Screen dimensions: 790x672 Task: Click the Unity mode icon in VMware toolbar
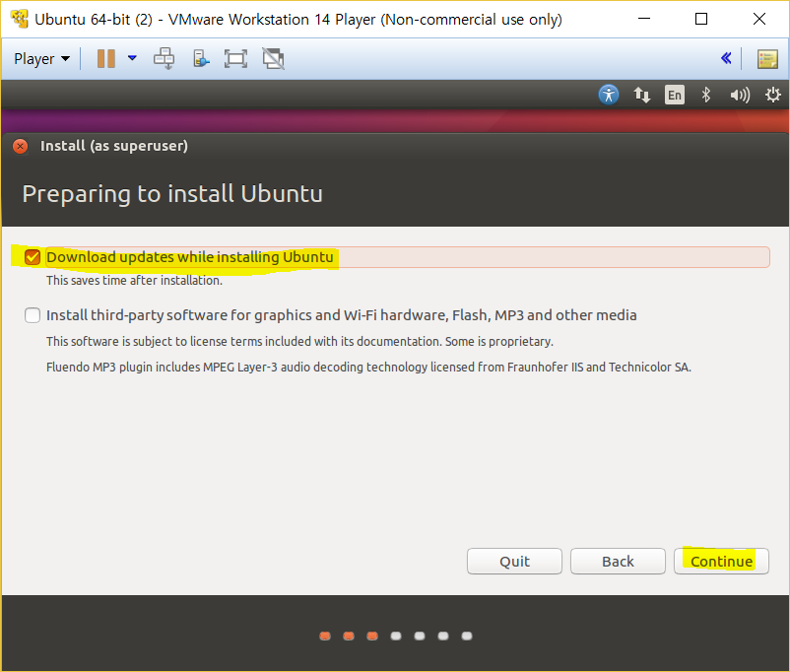pos(273,58)
